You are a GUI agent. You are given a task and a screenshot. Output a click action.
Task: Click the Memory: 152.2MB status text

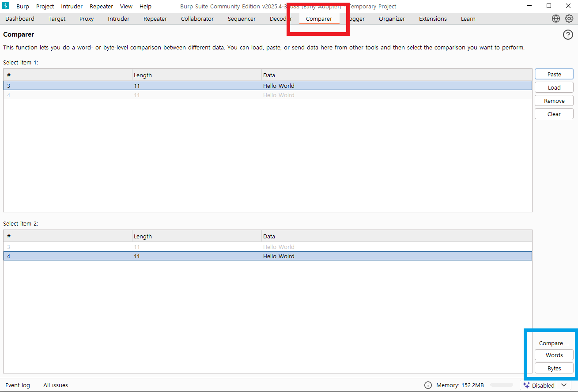coord(460,385)
